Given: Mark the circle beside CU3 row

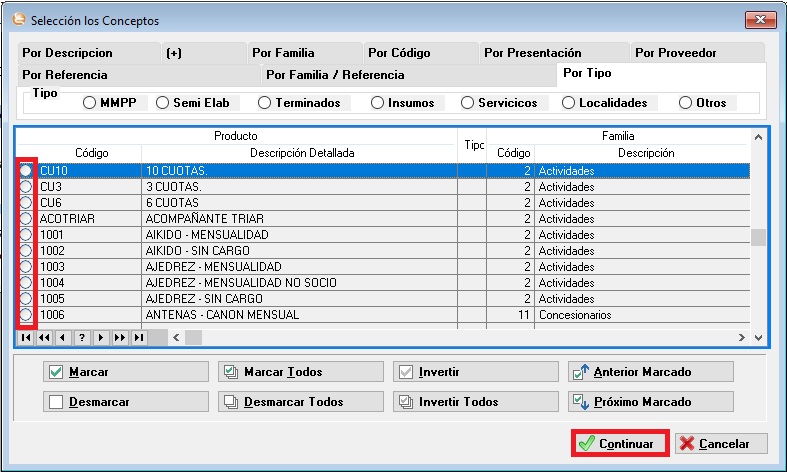Looking at the screenshot, I should coord(26,187).
